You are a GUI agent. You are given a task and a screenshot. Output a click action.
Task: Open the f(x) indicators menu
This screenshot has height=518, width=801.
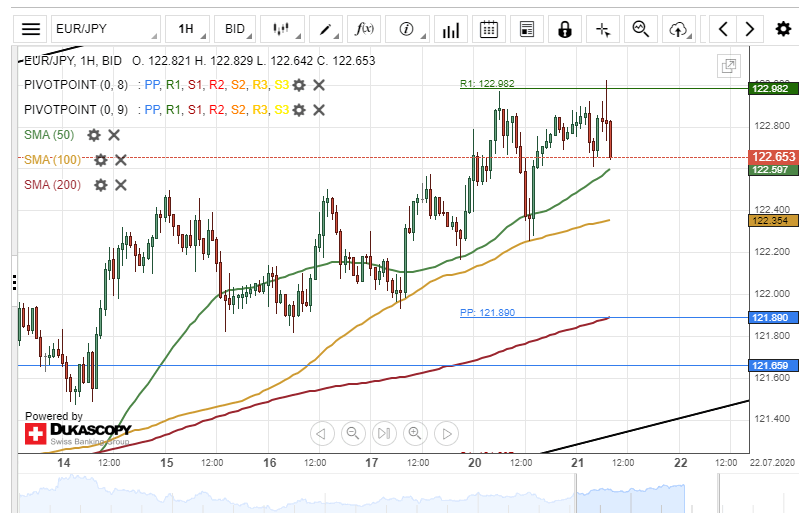(x=366, y=29)
